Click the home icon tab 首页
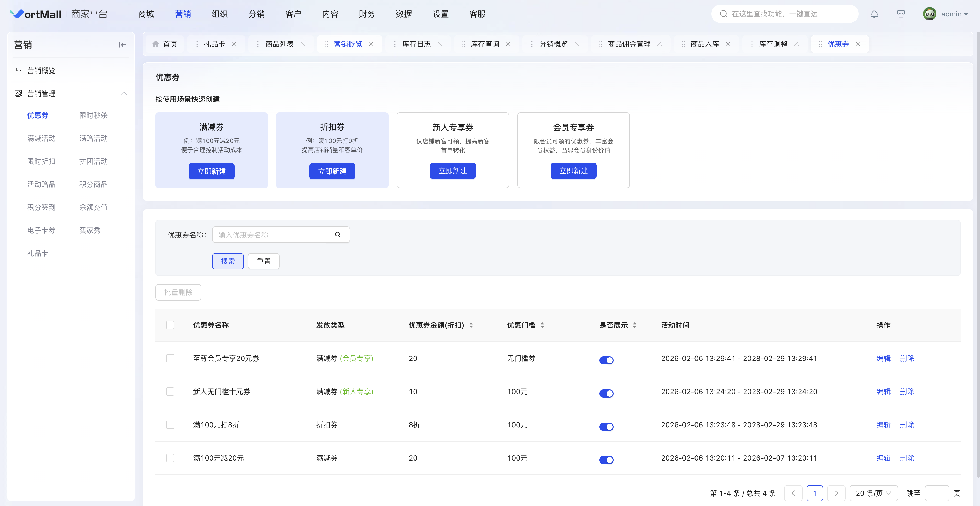Image resolution: width=980 pixels, height=506 pixels. coord(165,44)
